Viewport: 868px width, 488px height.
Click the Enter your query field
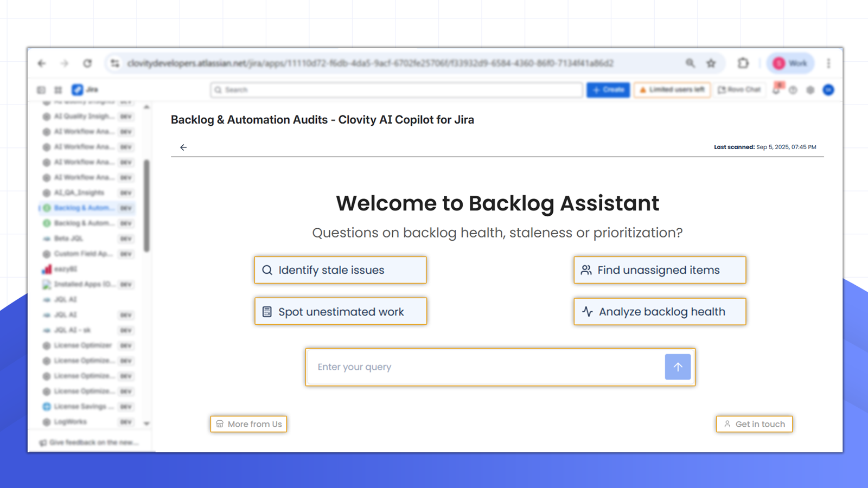[x=486, y=367]
